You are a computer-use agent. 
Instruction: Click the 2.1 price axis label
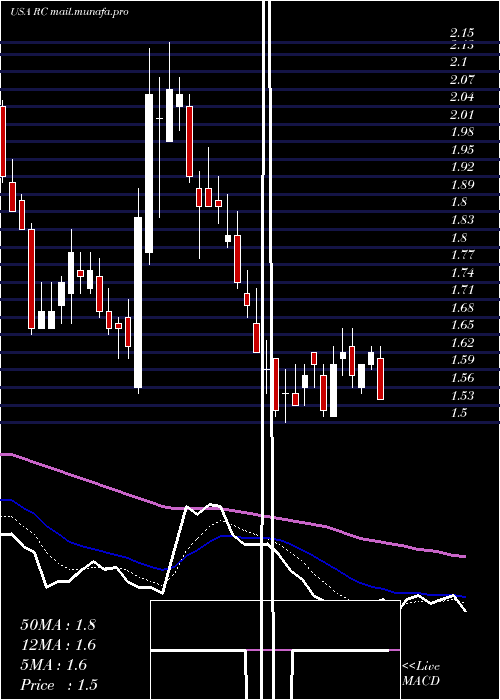[x=458, y=62]
